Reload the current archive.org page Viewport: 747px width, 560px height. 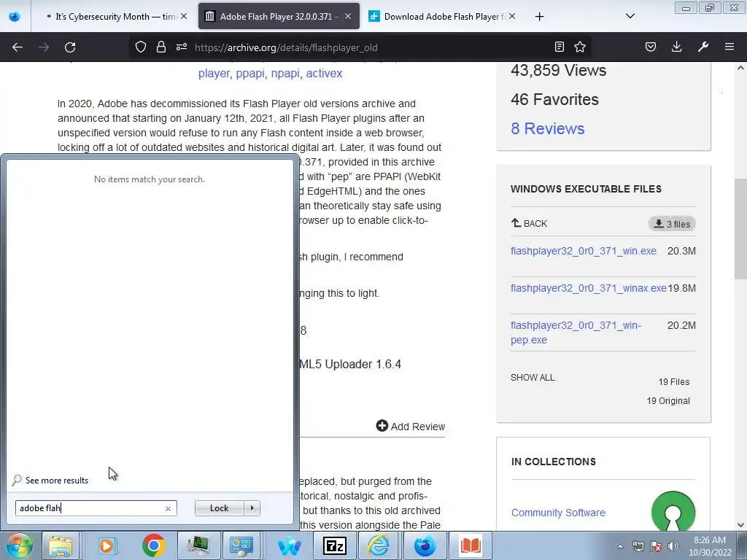[x=70, y=47]
